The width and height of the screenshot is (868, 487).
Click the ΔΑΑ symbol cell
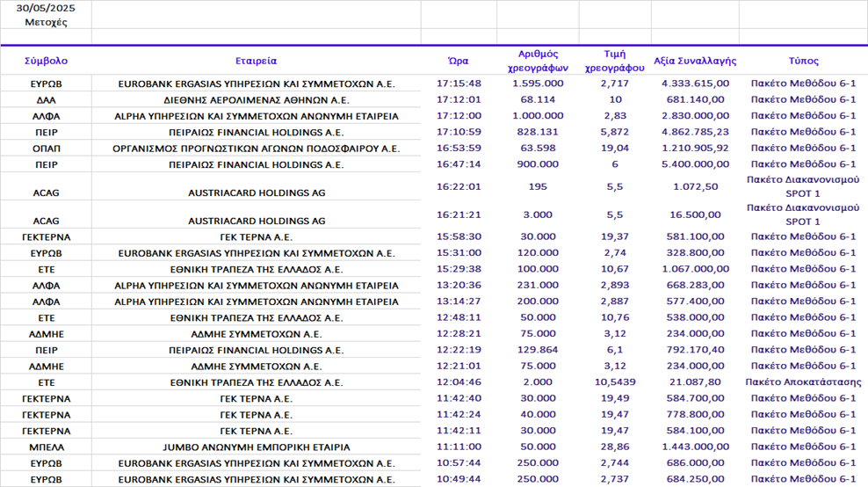pyautogui.click(x=46, y=100)
